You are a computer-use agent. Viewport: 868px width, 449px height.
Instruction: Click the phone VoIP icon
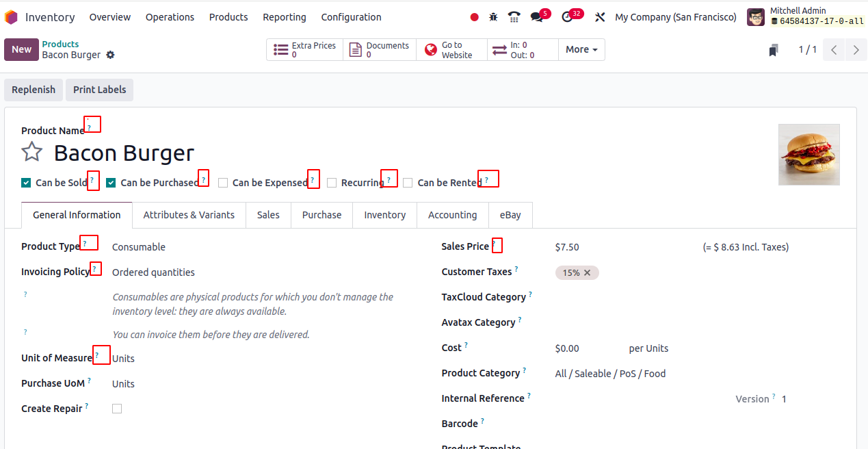[x=514, y=17]
